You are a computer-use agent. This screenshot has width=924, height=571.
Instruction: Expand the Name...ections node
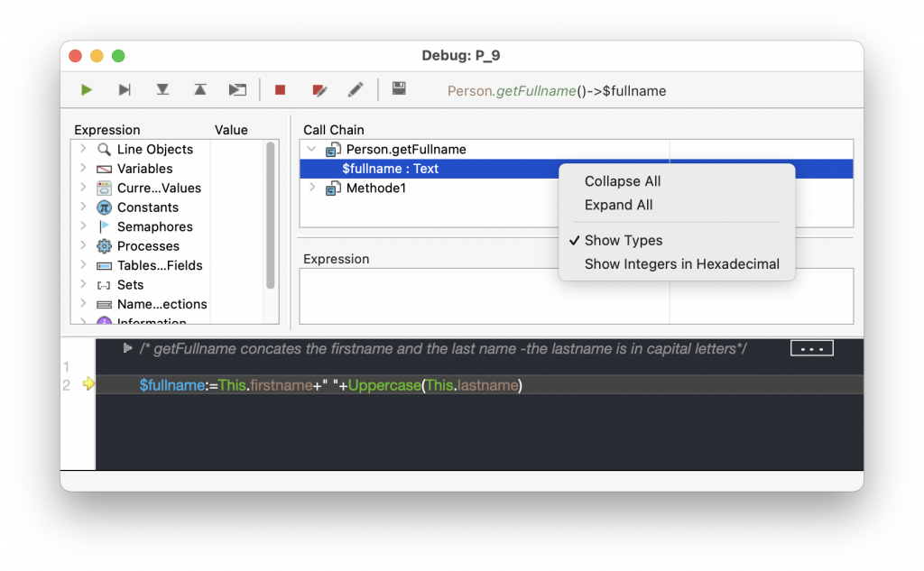click(x=83, y=304)
